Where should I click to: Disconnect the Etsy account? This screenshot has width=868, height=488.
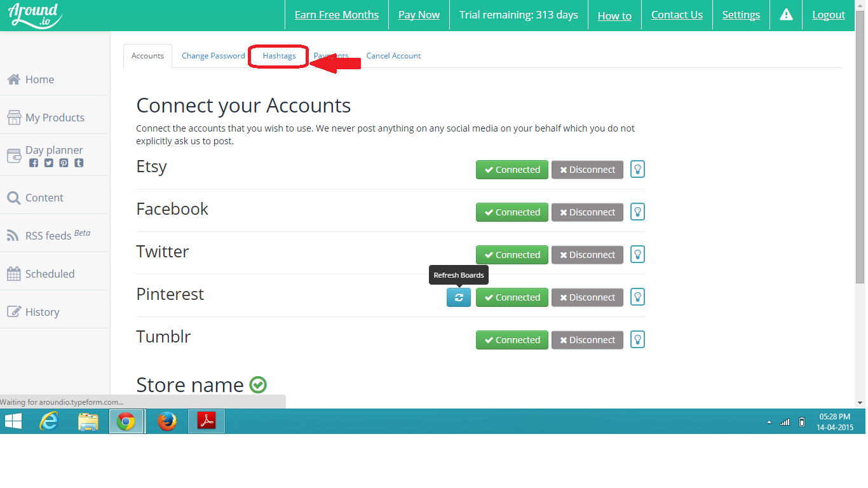click(x=587, y=170)
